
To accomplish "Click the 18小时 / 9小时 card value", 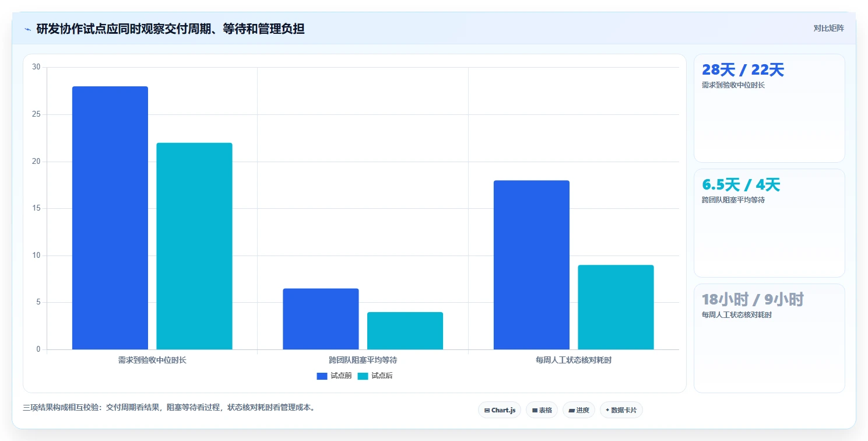I will point(753,300).
